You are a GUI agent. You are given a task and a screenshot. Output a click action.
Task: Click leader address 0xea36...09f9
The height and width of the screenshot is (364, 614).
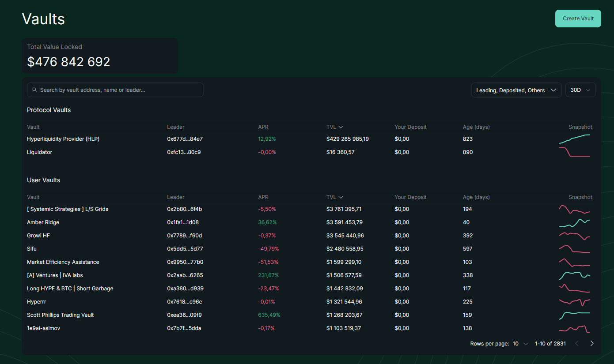pos(184,315)
